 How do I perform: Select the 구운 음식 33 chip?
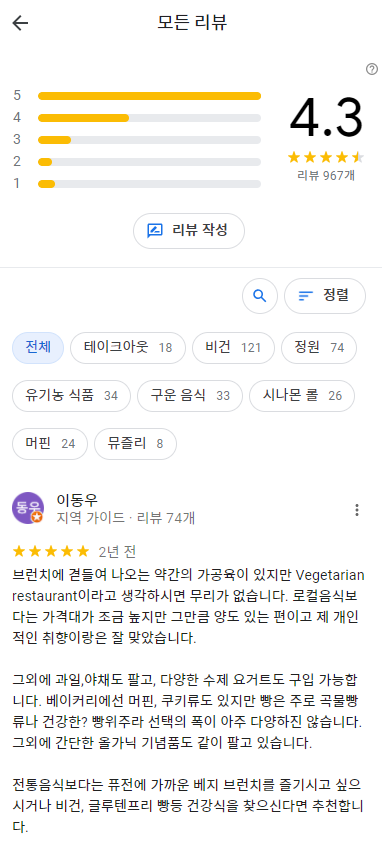pos(190,396)
